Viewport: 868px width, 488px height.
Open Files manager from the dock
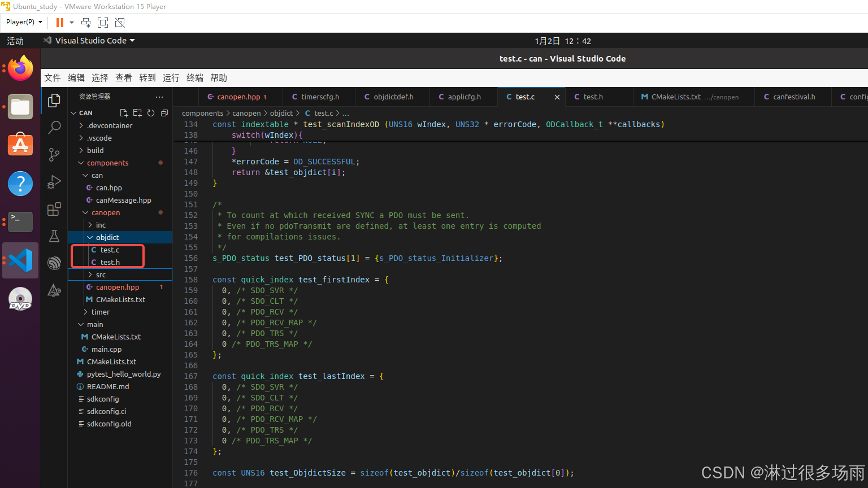pyautogui.click(x=20, y=107)
